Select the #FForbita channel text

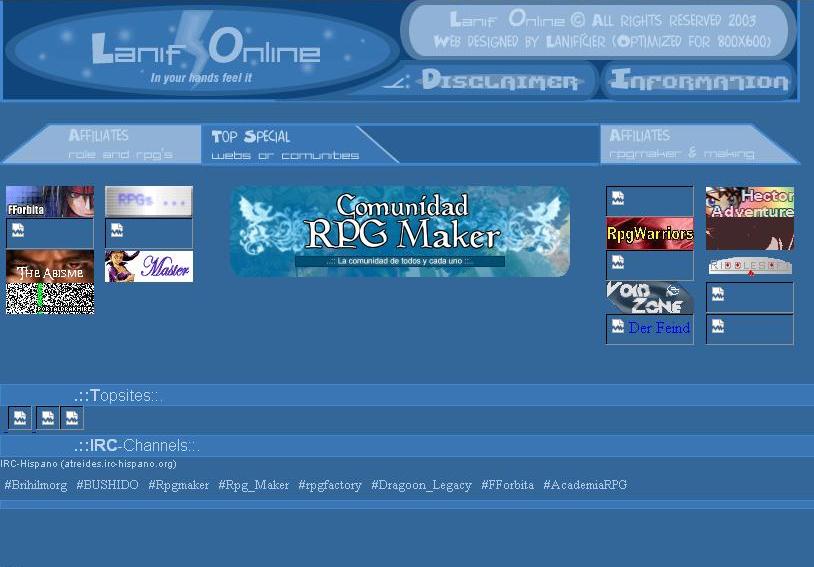pyautogui.click(x=507, y=485)
